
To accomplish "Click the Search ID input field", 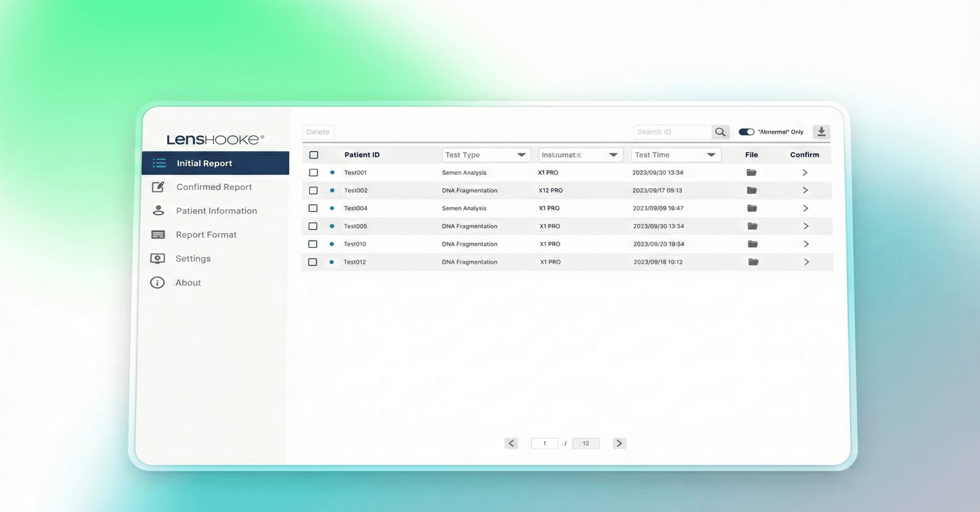I will tap(672, 132).
